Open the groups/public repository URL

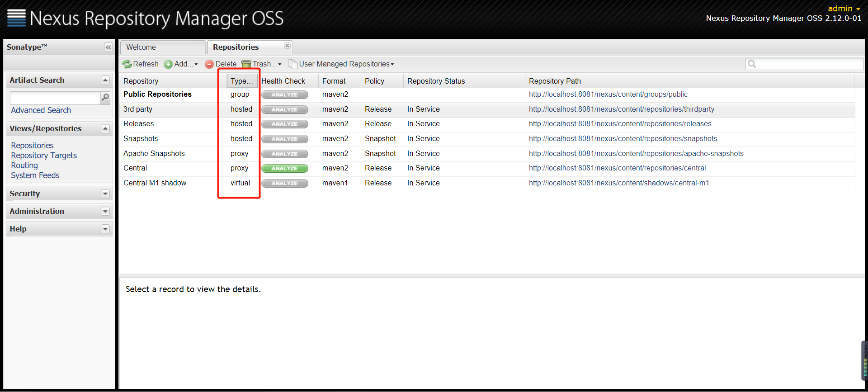(x=608, y=94)
